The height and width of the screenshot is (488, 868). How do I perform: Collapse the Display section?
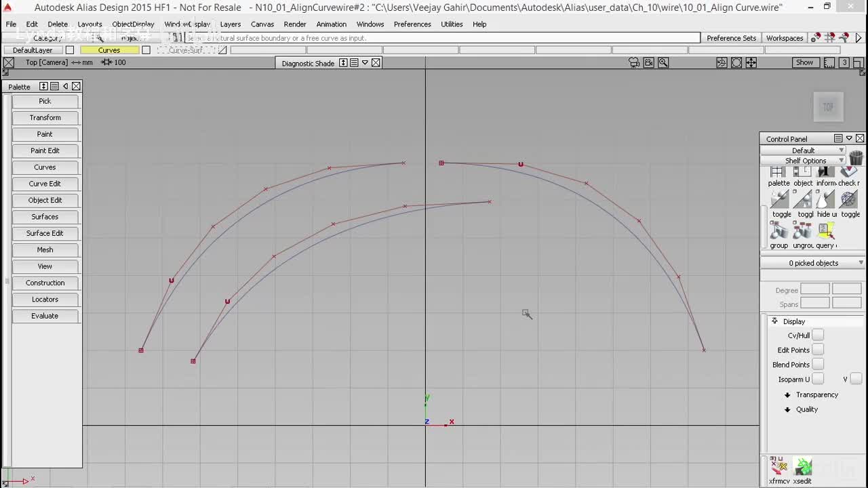coord(774,321)
